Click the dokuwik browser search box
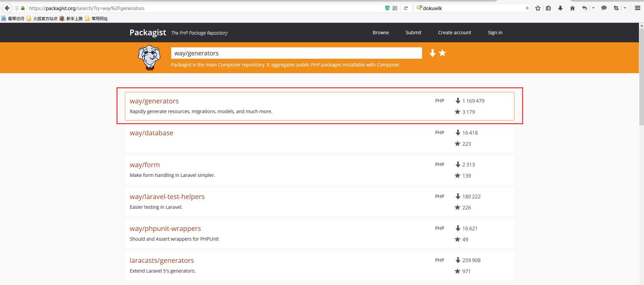This screenshot has width=644, height=285. coord(473,8)
